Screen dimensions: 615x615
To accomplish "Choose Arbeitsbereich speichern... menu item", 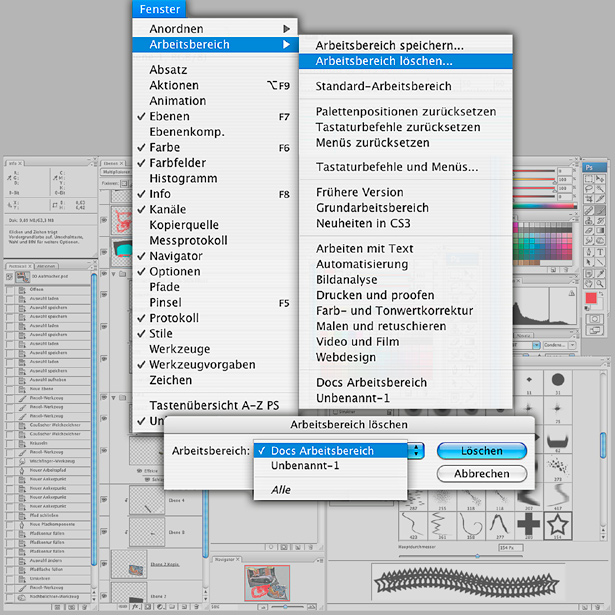I will [406, 45].
